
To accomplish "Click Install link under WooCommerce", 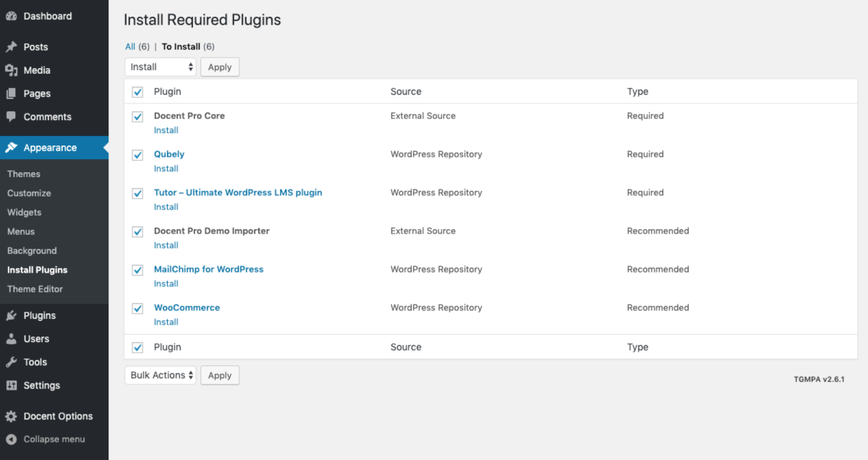I will tap(166, 322).
